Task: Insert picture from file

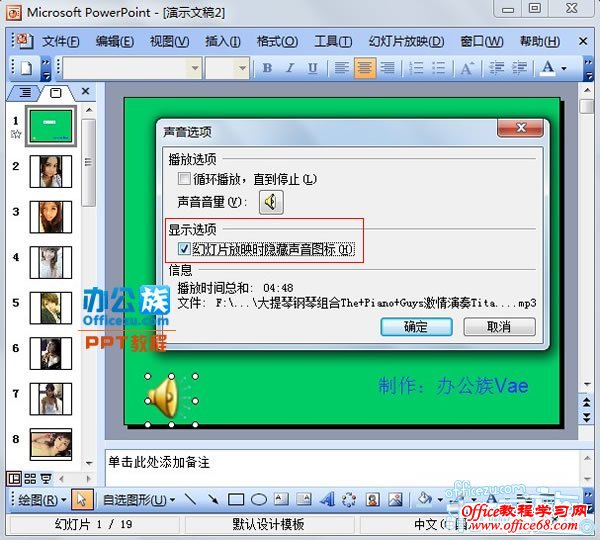Action: click(x=395, y=499)
